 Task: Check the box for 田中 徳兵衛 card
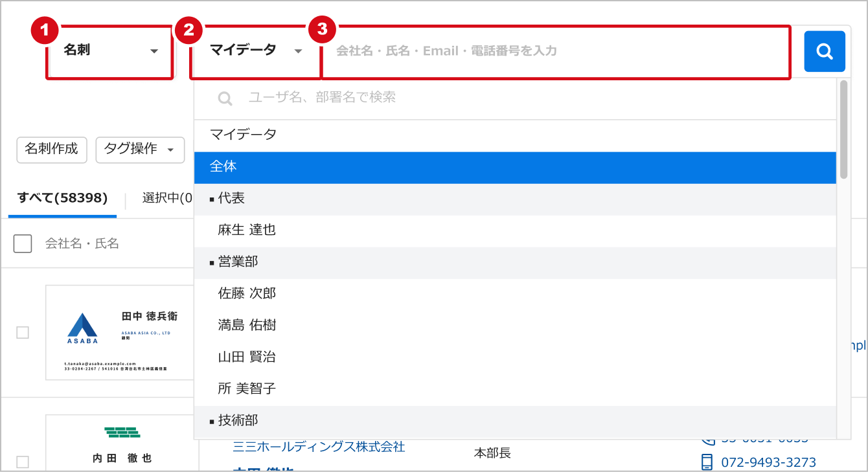pyautogui.click(x=23, y=333)
